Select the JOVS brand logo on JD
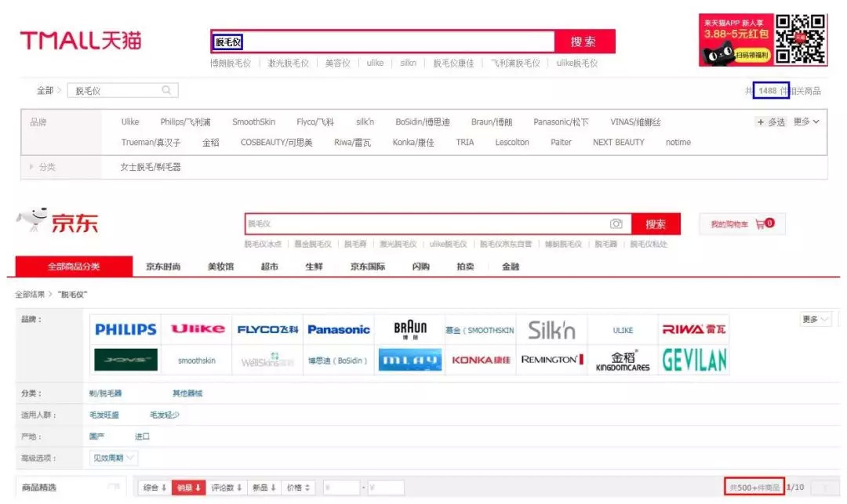Viewport: 847px width, 504px height. tap(125, 360)
